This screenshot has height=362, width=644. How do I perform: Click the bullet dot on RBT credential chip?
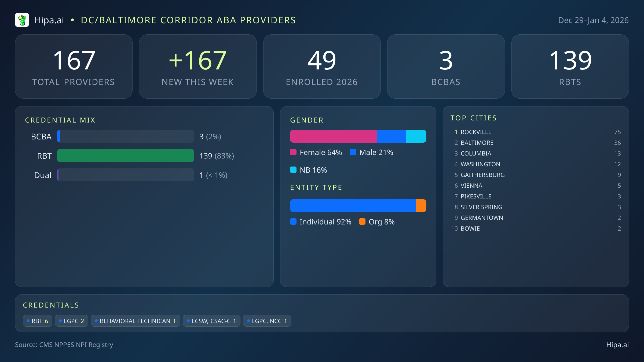tap(28, 321)
